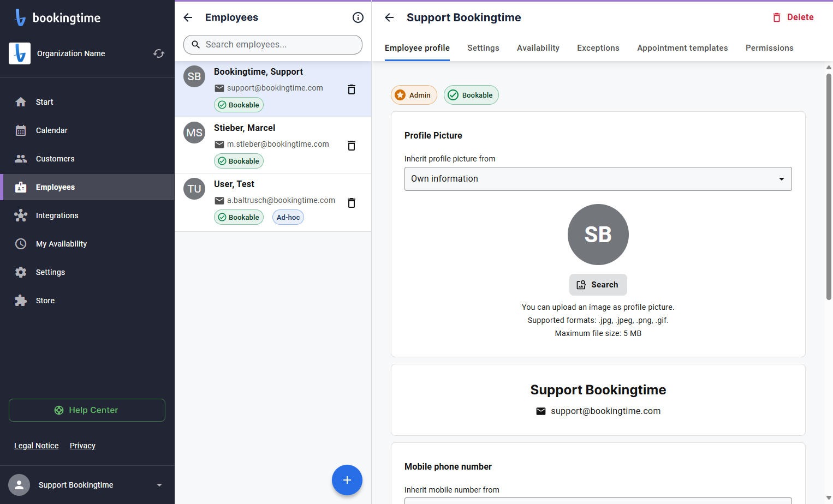Click a.baltrusch@bookingtime.com email
This screenshot has height=504, width=833.
coord(281,200)
